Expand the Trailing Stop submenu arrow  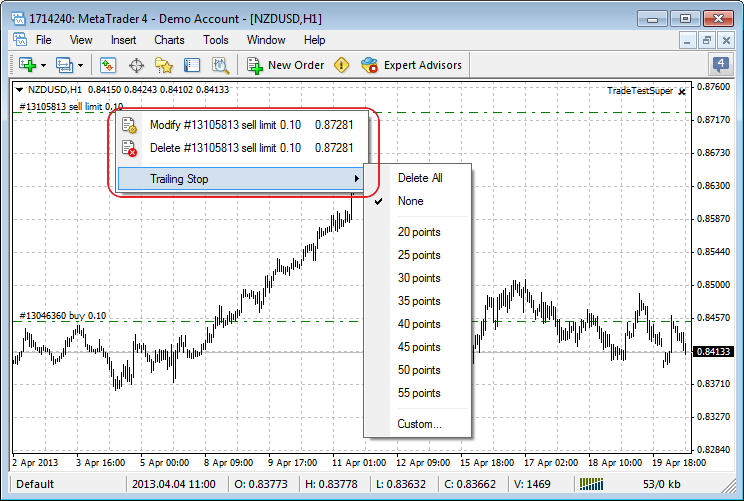pyautogui.click(x=356, y=179)
